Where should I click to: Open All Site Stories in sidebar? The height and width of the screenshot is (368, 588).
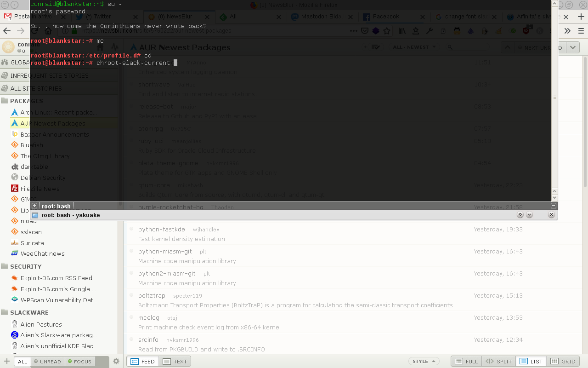click(x=59, y=88)
